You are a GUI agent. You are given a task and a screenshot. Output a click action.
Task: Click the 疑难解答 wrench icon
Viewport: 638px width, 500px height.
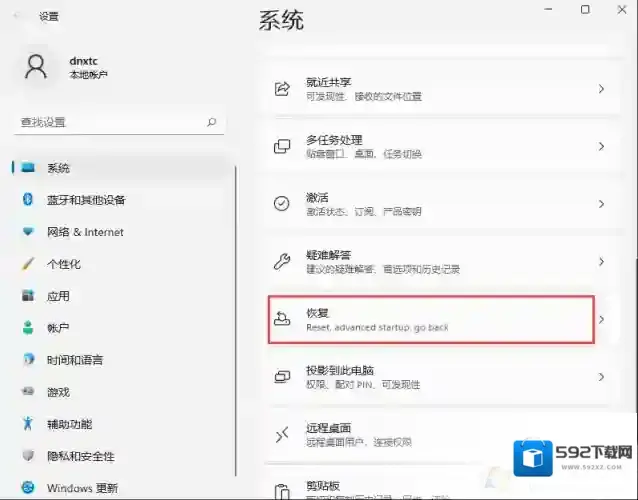(x=282, y=262)
